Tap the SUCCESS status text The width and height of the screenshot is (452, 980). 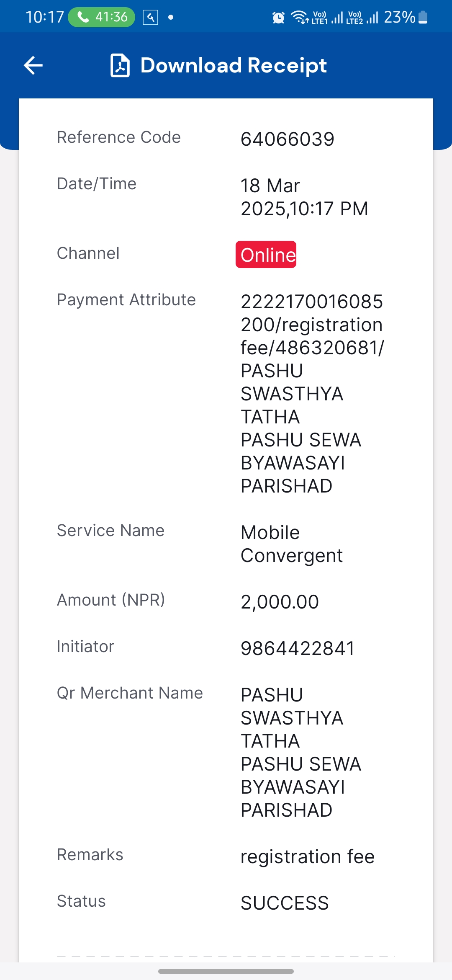coord(285,903)
